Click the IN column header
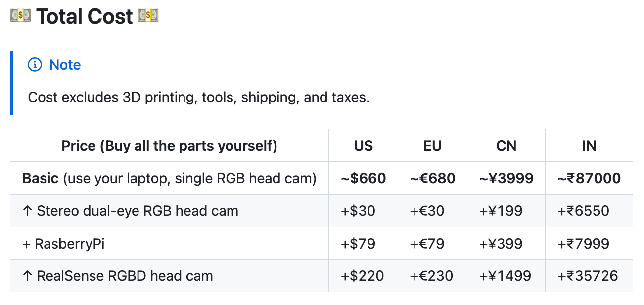The height and width of the screenshot is (305, 644). (589, 146)
